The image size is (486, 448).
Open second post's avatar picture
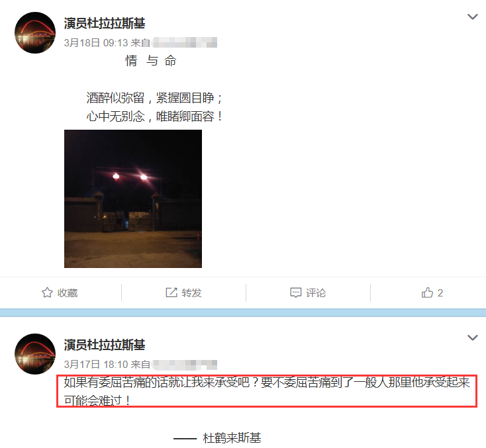pos(35,354)
